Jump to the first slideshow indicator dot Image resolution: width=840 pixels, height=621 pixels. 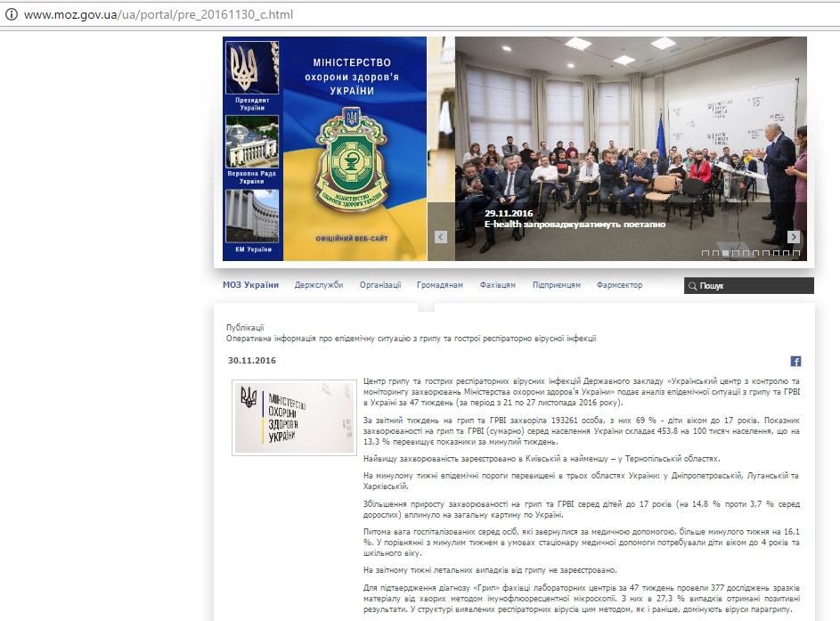(705, 253)
